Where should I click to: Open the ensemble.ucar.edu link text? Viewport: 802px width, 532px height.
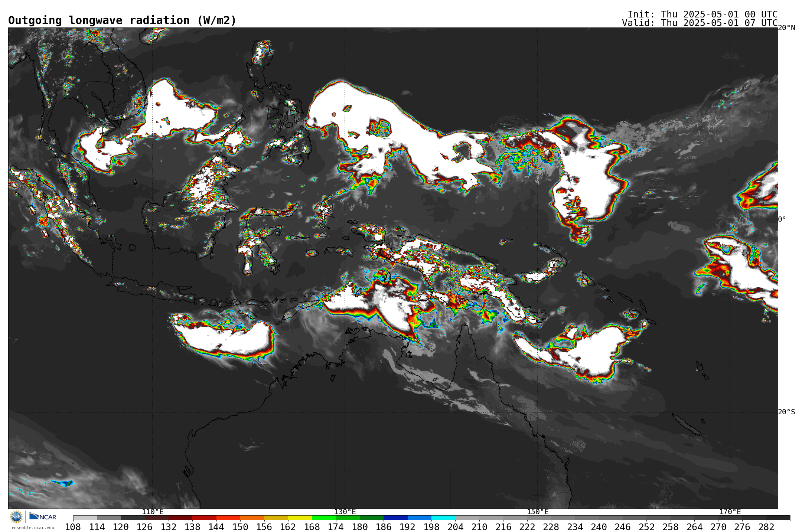click(33, 528)
